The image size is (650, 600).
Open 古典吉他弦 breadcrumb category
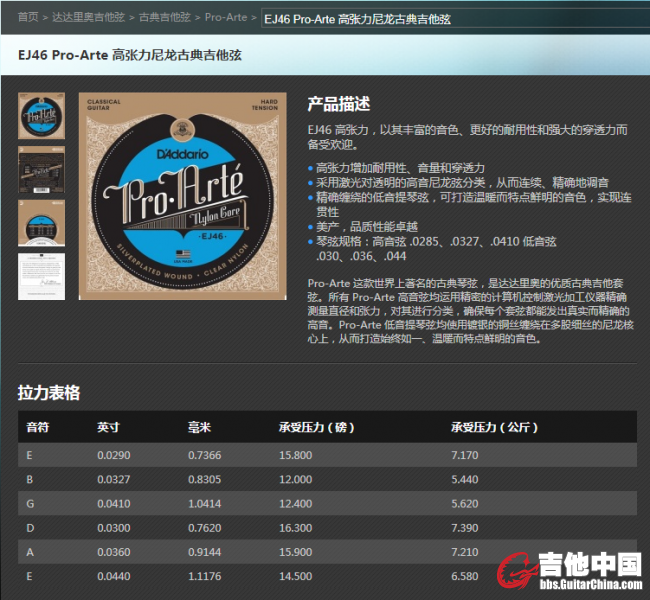165,17
